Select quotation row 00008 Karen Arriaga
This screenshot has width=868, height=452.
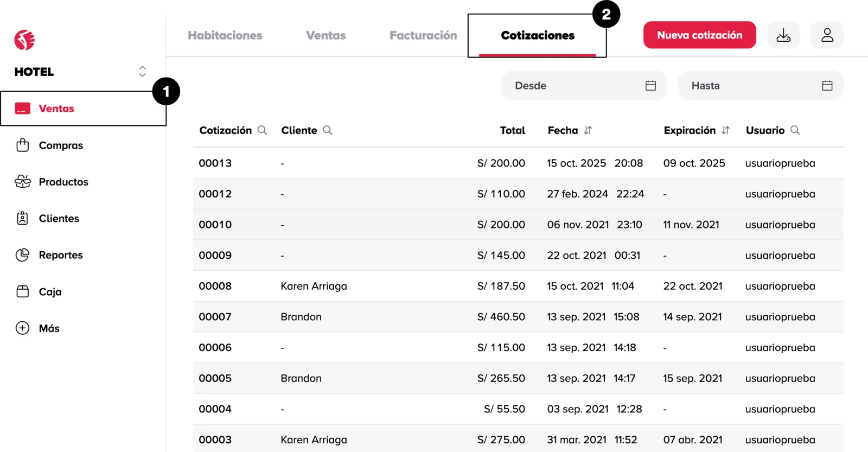pyautogui.click(x=314, y=286)
